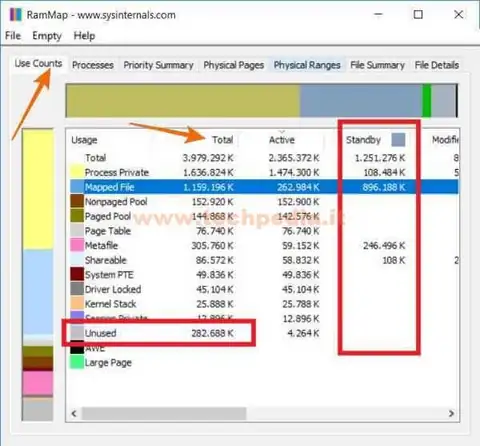Switch to the Priority Summary tab
Image resolution: width=480 pixels, height=446 pixels.
[158, 65]
